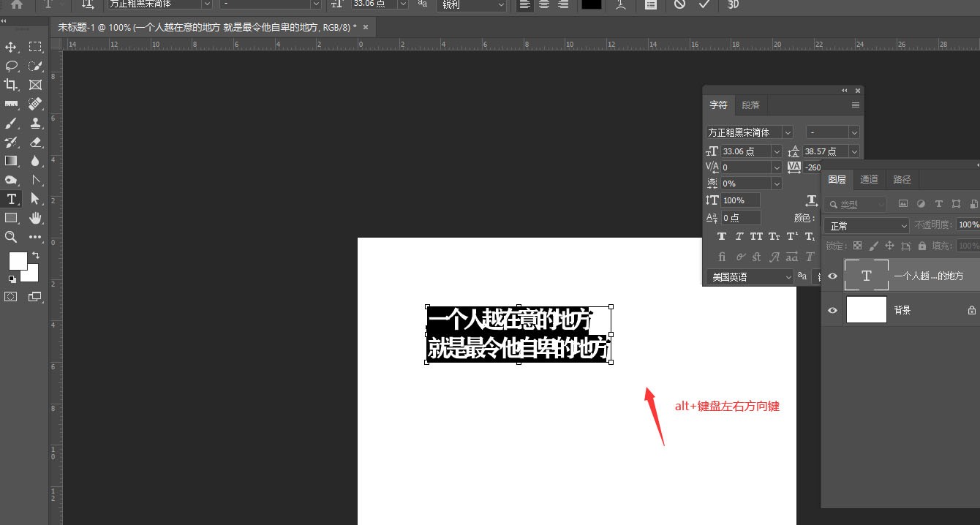
Task: Select the Blur tool
Action: click(x=35, y=161)
